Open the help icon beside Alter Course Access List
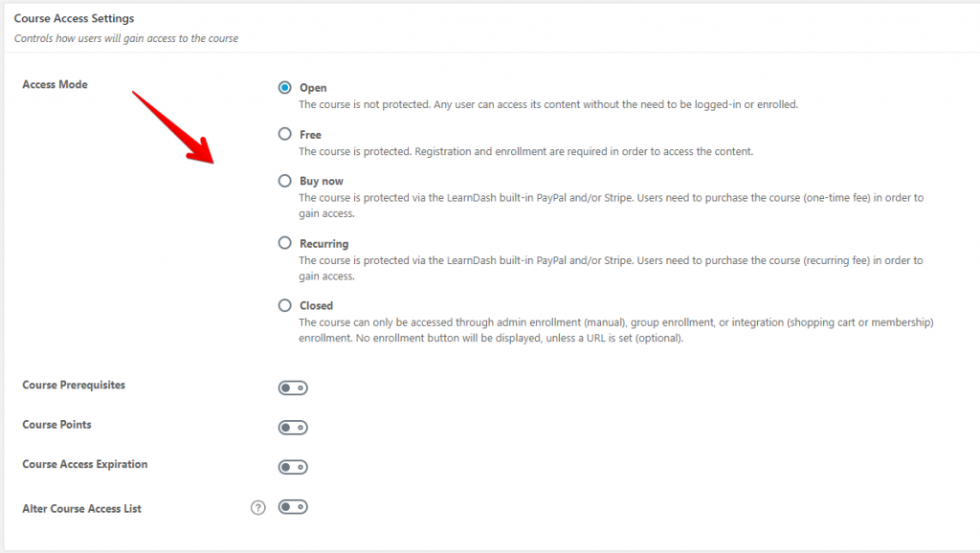This screenshot has height=553, width=980. point(258,507)
